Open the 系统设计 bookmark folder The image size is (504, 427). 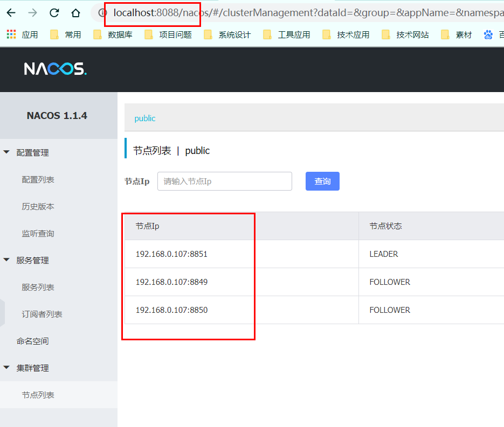227,34
